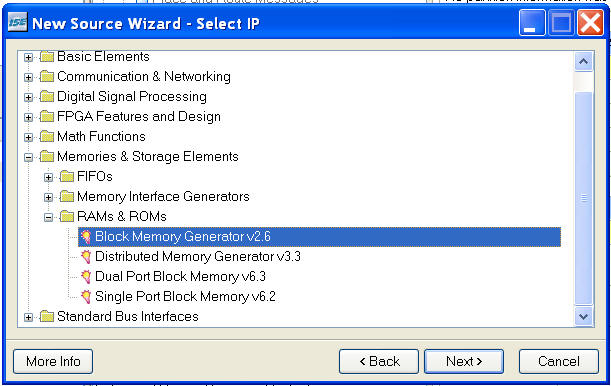Collapse the RAMs & ROMs node
611x386 pixels.
(48, 217)
